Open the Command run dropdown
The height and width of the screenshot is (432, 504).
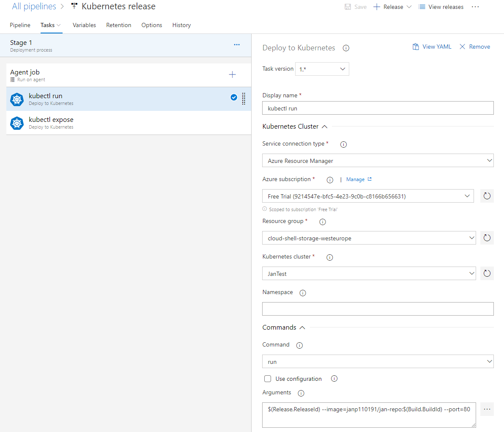click(378, 362)
